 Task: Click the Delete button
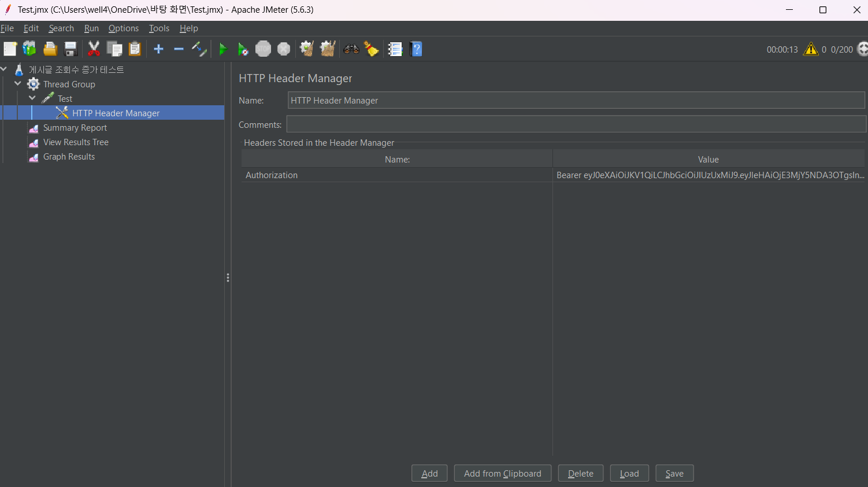click(x=581, y=473)
